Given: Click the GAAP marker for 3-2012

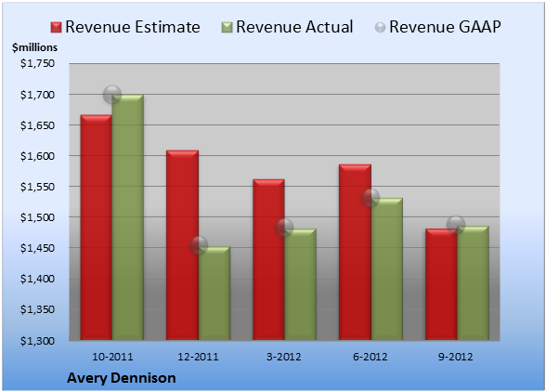Looking at the screenshot, I should 284,228.
